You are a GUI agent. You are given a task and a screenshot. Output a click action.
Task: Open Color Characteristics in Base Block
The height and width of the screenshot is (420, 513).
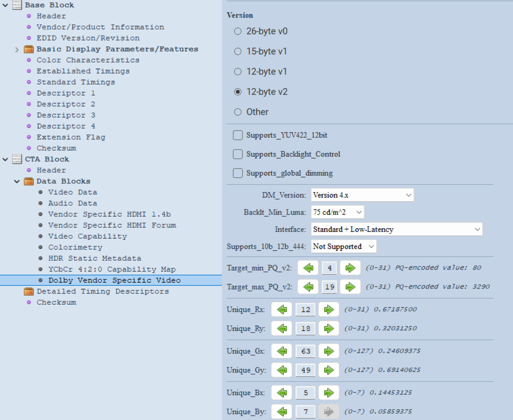[88, 60]
